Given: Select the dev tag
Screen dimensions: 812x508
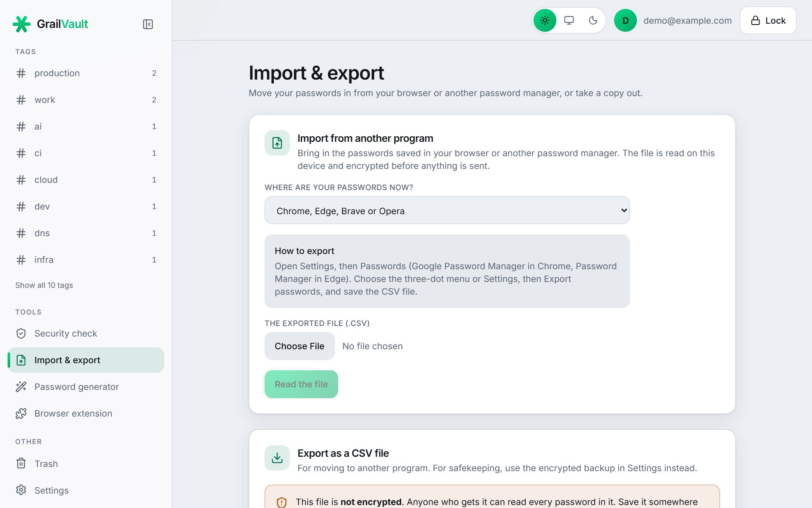Looking at the screenshot, I should coord(86,207).
